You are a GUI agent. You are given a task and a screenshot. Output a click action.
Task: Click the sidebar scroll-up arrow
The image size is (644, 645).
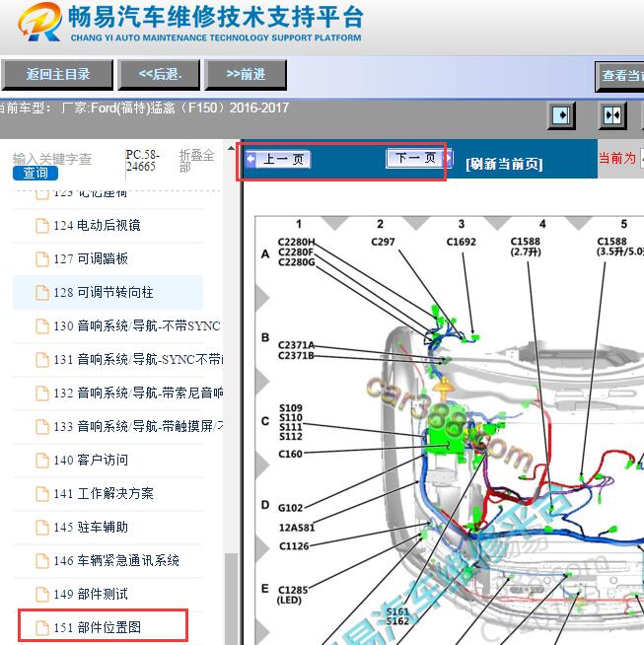231,148
